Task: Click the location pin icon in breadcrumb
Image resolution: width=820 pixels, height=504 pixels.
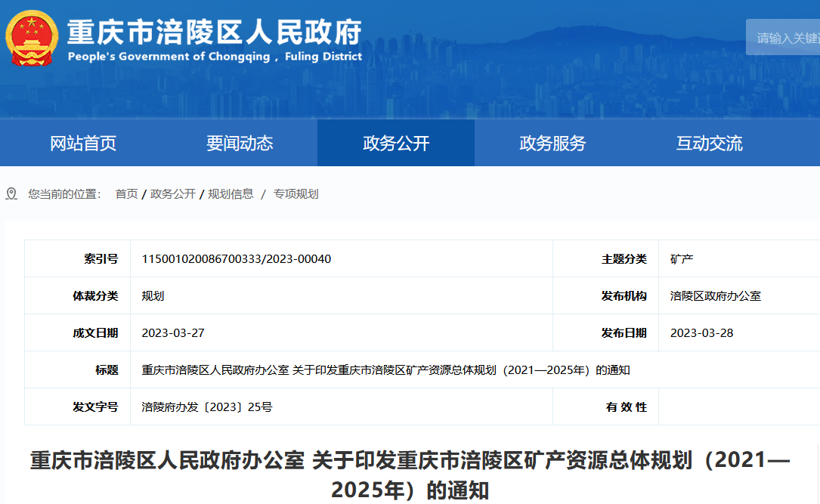Action: 11,194
